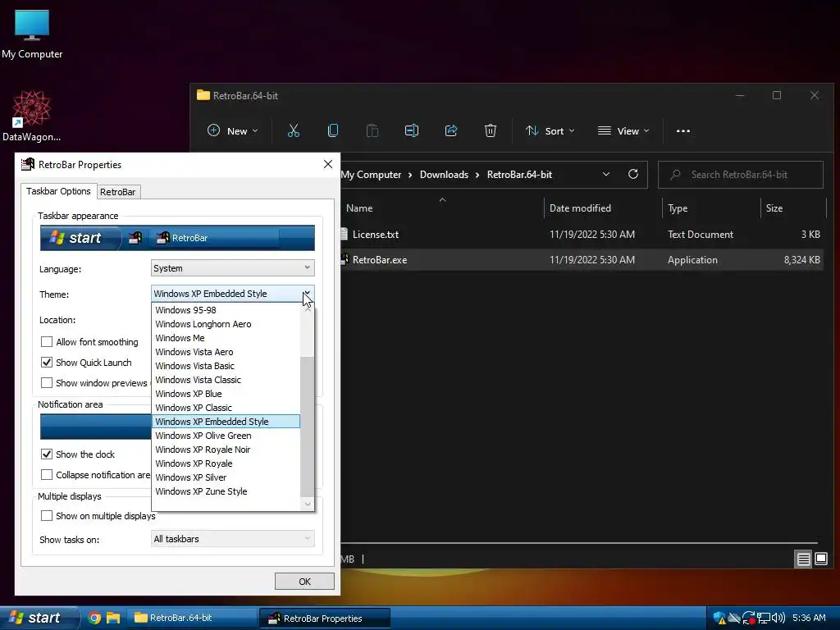Uncheck Show Quick Launch

pyautogui.click(x=47, y=362)
